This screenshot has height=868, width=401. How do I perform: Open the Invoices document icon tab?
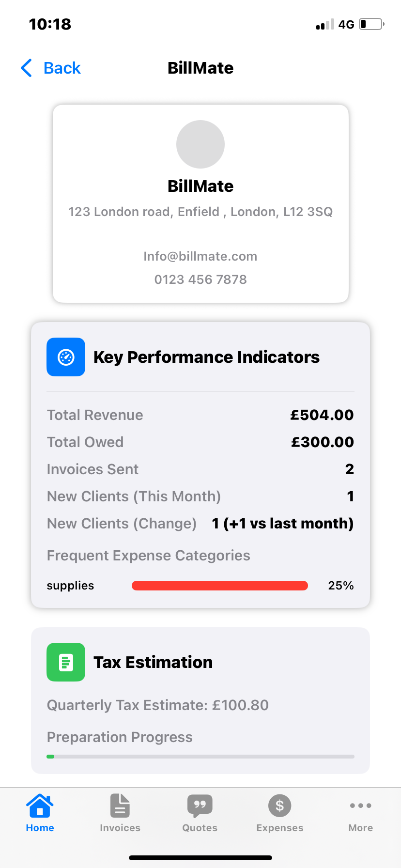(120, 806)
